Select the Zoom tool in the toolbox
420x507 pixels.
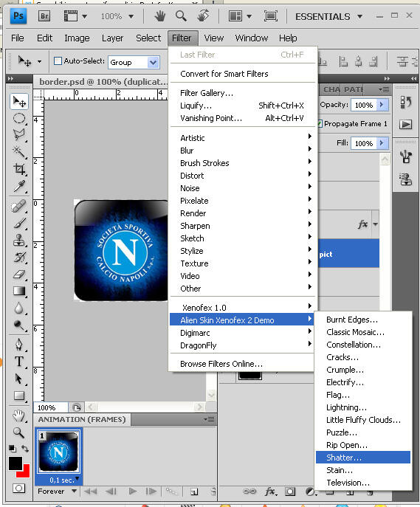coord(18,432)
